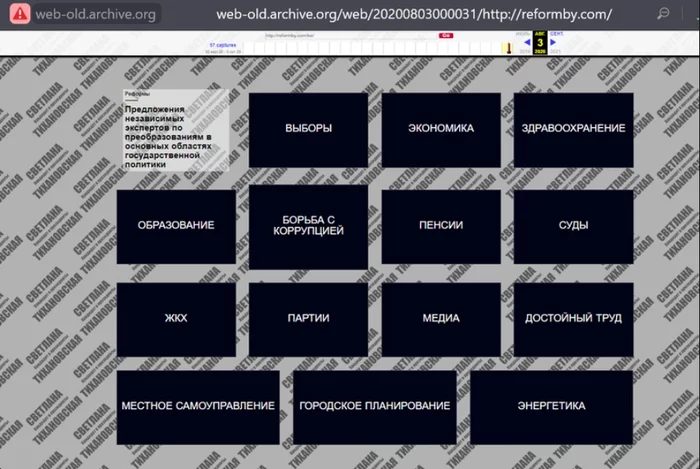Screen dimensions: 700x469
Task: Open the 57 captures link
Action: point(223,45)
